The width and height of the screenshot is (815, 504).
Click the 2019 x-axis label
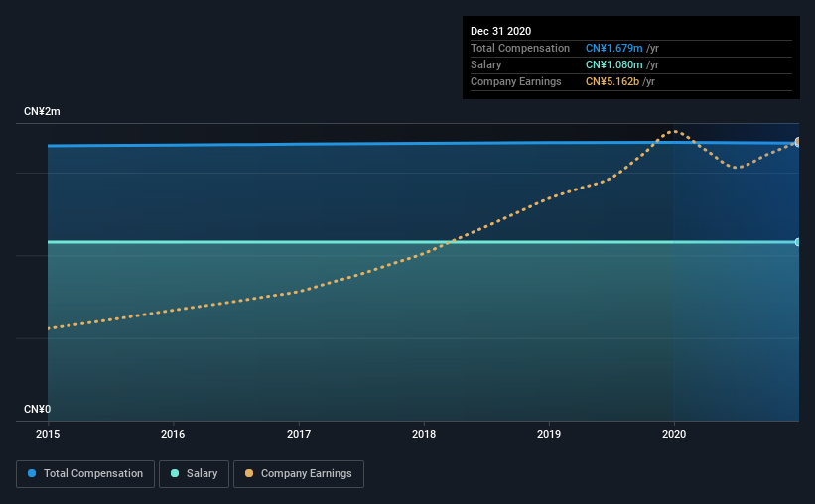(549, 434)
